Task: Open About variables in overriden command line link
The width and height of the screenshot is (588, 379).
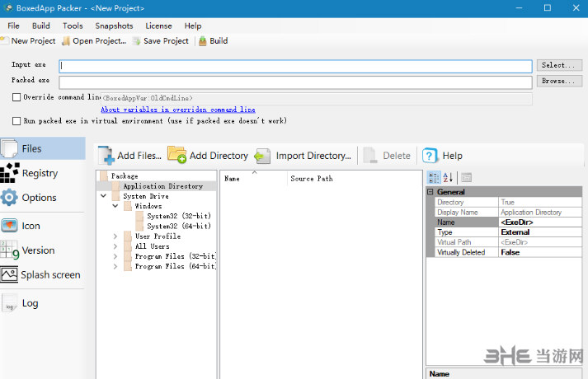Action: (x=177, y=110)
